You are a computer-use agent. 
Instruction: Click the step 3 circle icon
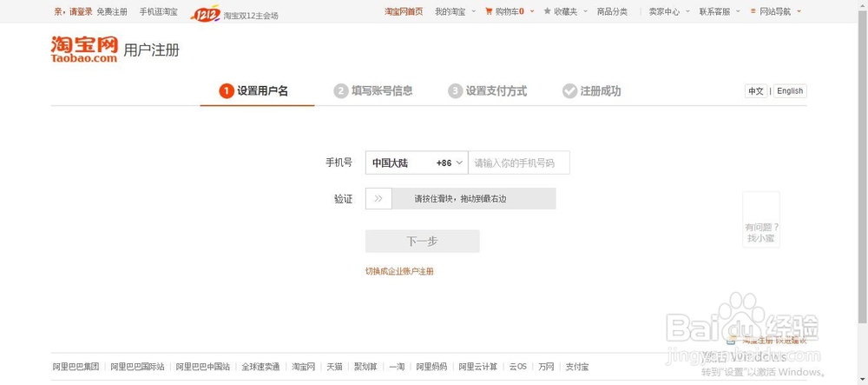coord(455,91)
